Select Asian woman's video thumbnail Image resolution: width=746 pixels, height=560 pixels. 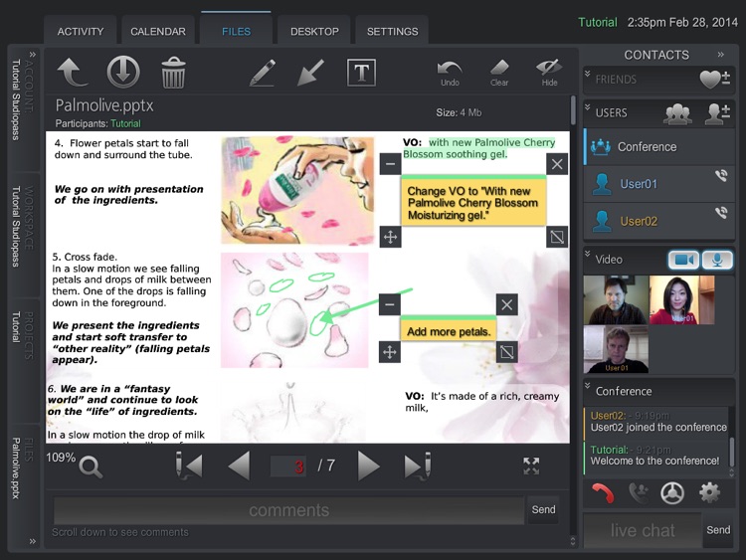(x=681, y=299)
